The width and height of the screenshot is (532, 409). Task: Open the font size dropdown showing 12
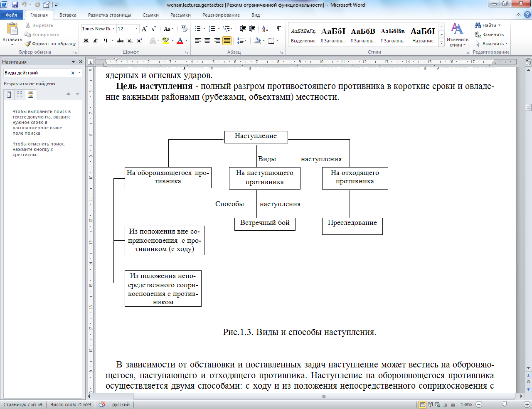point(136,29)
